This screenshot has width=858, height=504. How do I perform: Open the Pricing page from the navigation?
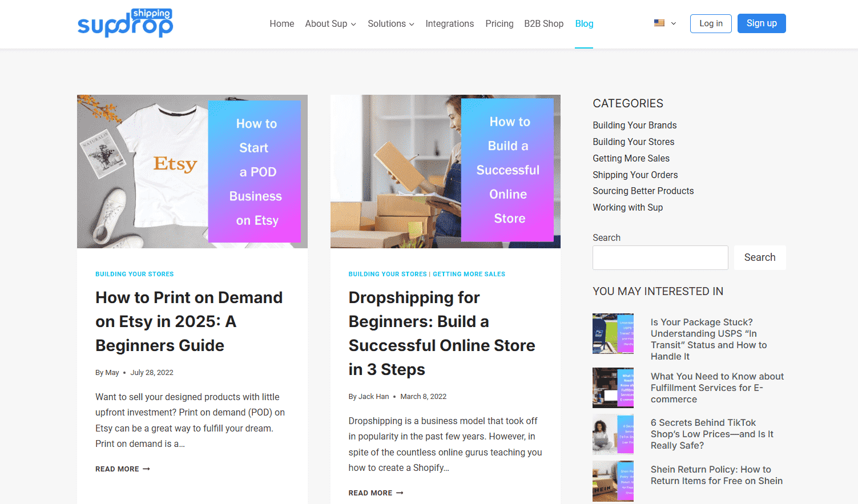click(499, 23)
